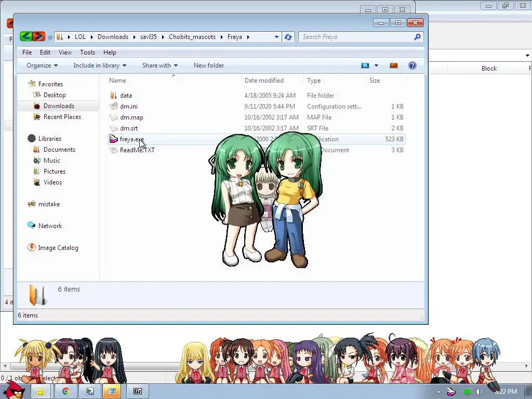Select the dm.map file
532x399 pixels.
click(131, 117)
